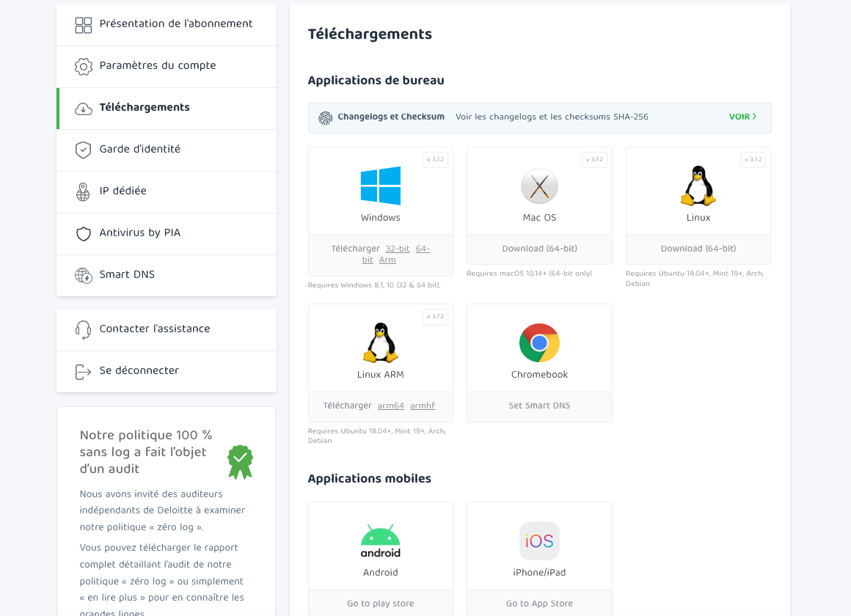Screen dimensions: 851x616
Task: Click the audit policy heading text
Action: [146, 452]
